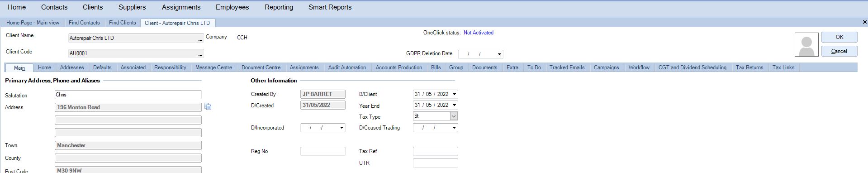This screenshot has width=868, height=173.
Task: Click the UTR input field
Action: coord(436,163)
